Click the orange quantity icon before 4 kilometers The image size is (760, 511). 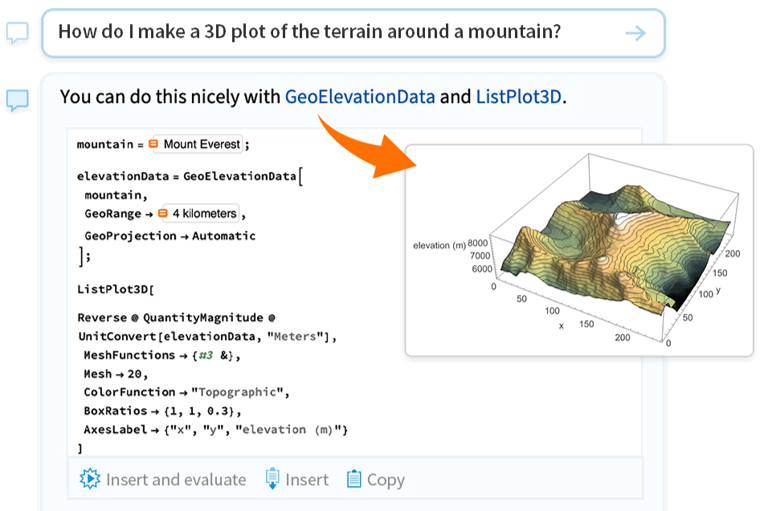click(163, 213)
